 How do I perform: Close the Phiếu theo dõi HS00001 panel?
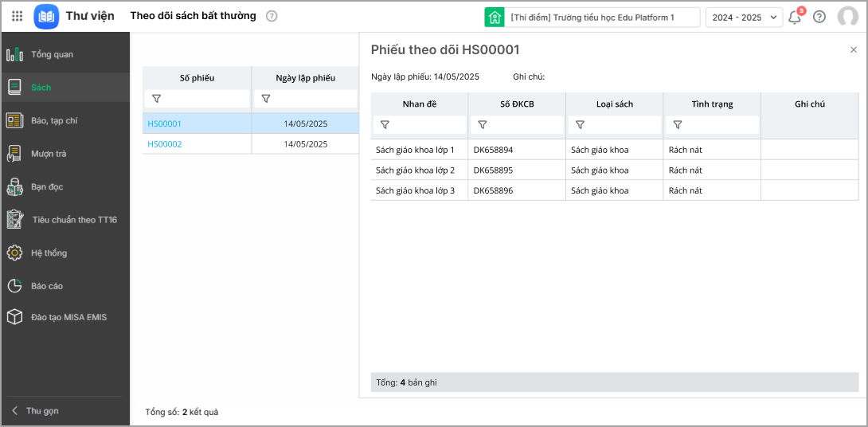click(x=854, y=50)
